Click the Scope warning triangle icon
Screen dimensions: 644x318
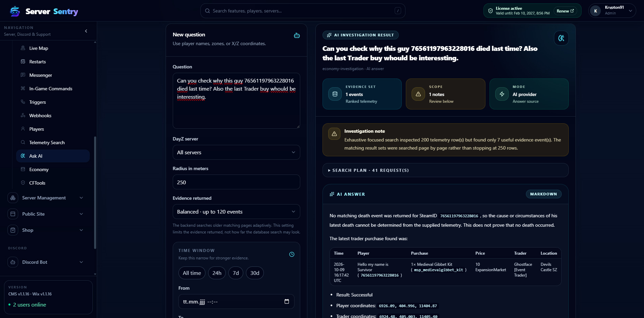tap(418, 94)
